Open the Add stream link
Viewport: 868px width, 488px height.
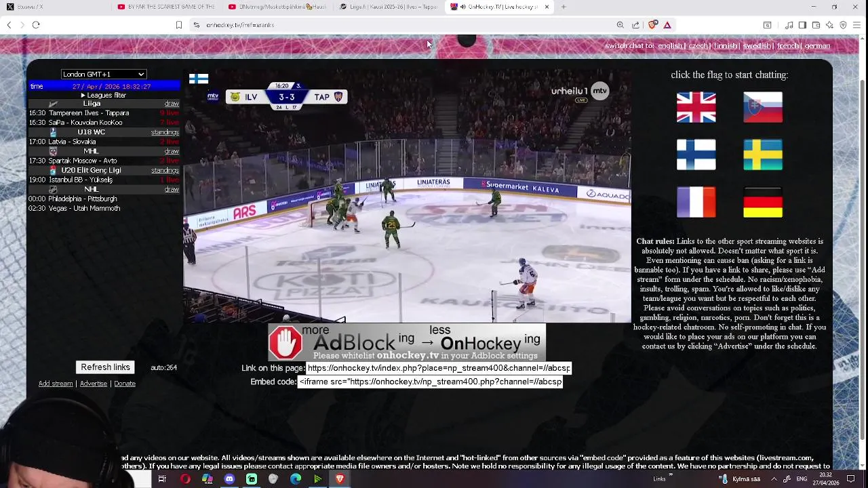[x=56, y=384]
